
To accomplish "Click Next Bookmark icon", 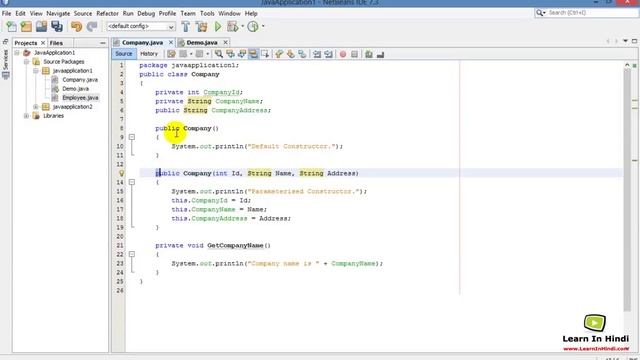I will tap(291, 54).
